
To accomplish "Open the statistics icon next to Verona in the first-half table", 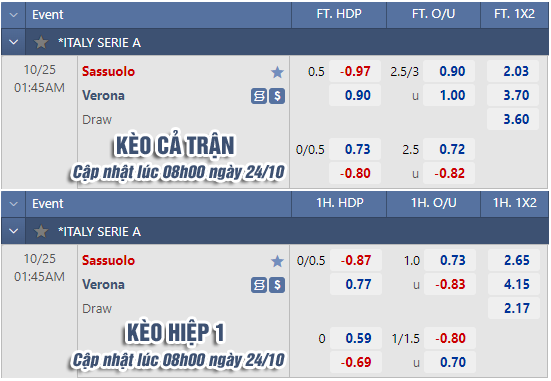I will pyautogui.click(x=259, y=285).
